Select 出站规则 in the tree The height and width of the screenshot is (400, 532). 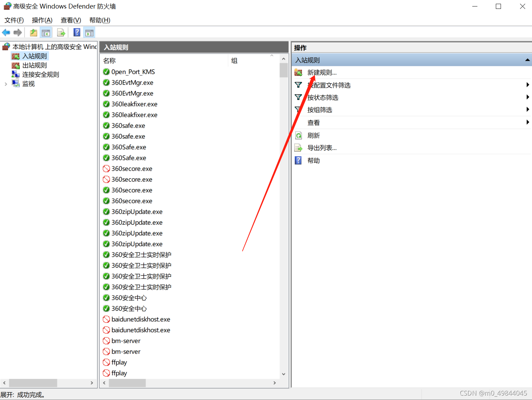34,65
